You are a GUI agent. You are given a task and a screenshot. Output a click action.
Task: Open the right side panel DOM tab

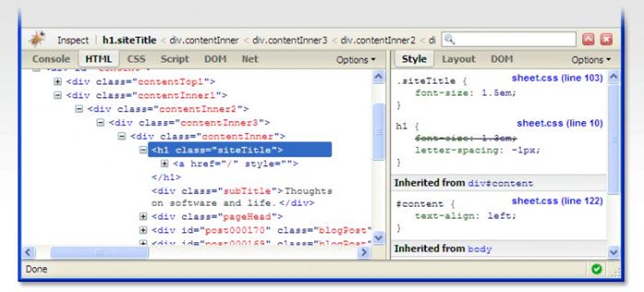[x=502, y=59]
